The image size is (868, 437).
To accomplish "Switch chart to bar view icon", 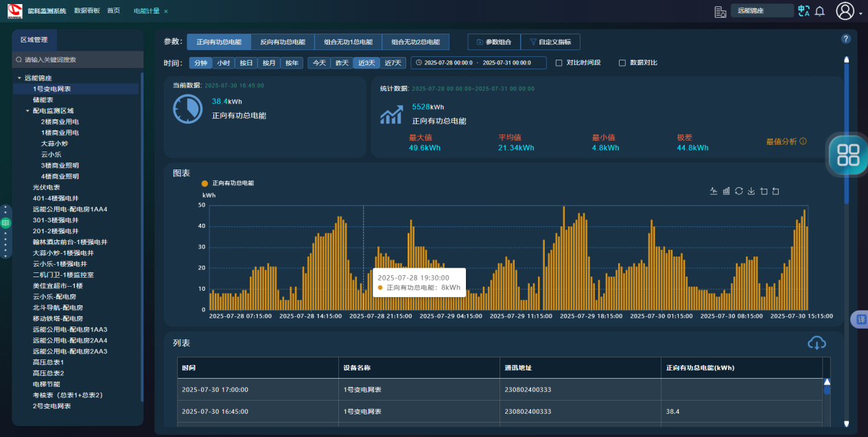I will click(x=726, y=191).
